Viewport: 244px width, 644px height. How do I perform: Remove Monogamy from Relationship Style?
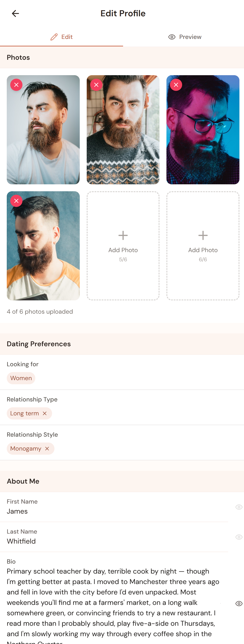pyautogui.click(x=47, y=449)
